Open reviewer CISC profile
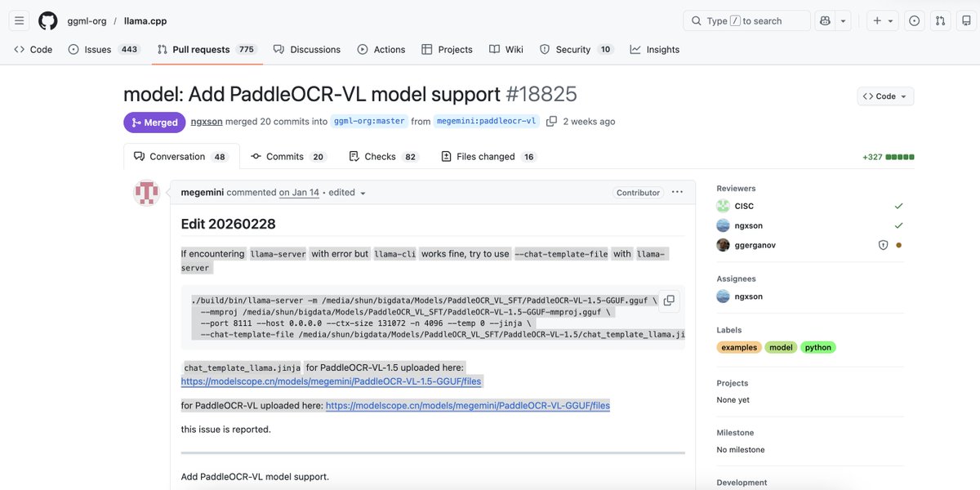The image size is (980, 490). point(744,207)
